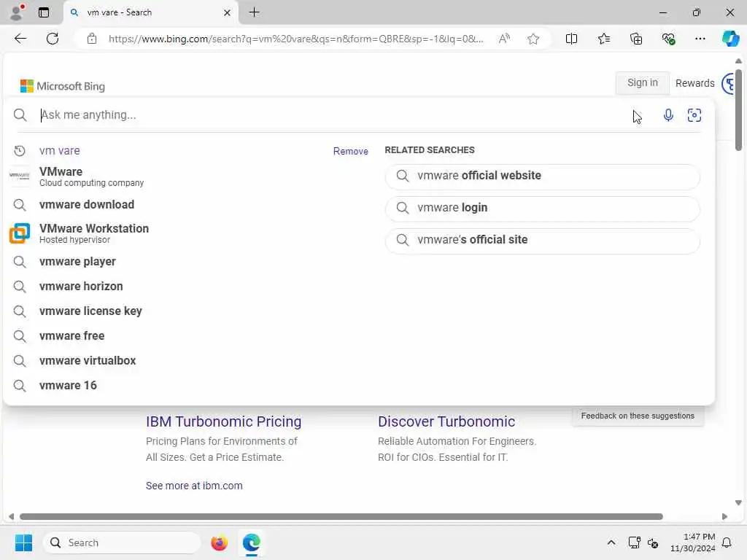This screenshot has height=560, width=747.
Task: Search 'vmware login' related search
Action: tap(542, 208)
